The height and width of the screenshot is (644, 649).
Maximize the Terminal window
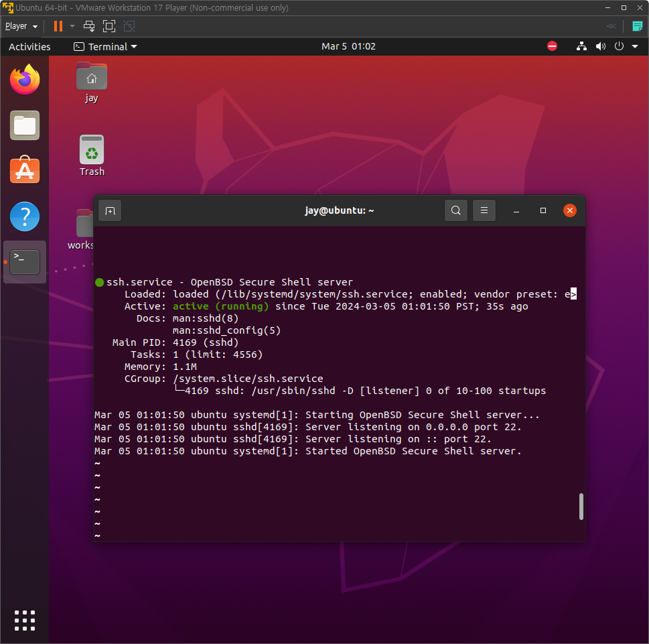[x=543, y=210]
